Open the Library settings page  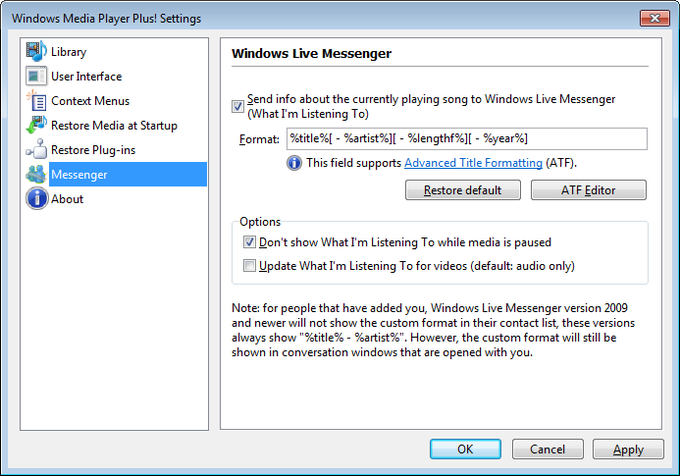pos(69,52)
